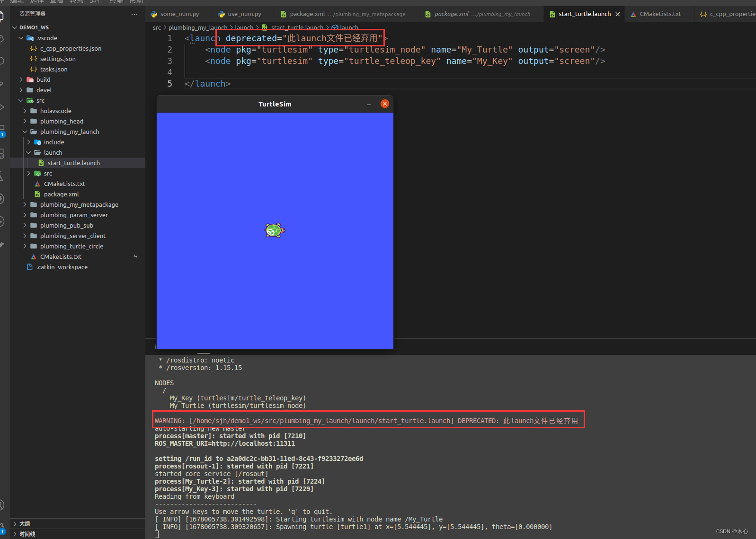Click the CMakeLists.txt icon above .catkin_workspace
The image size is (756, 539).
tap(34, 256)
